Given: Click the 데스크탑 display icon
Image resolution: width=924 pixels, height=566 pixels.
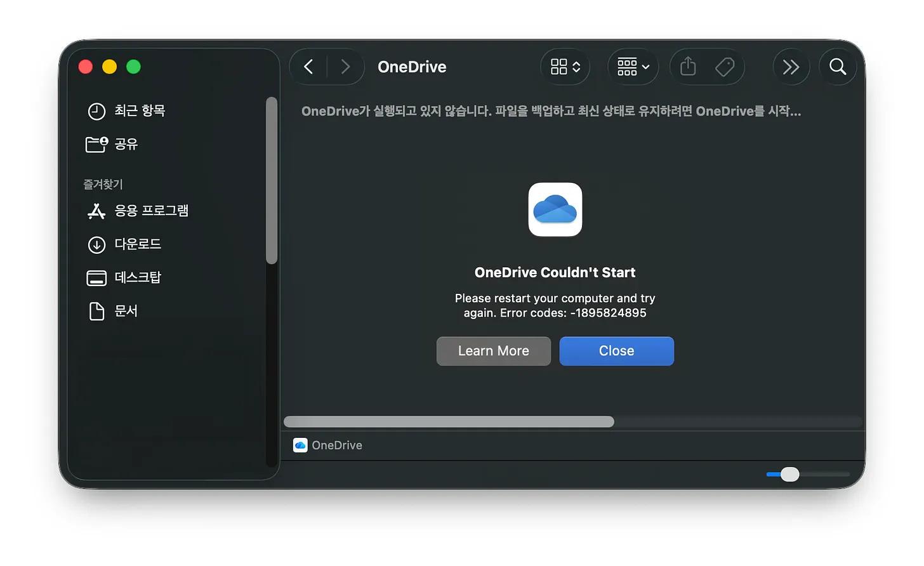Looking at the screenshot, I should point(96,278).
